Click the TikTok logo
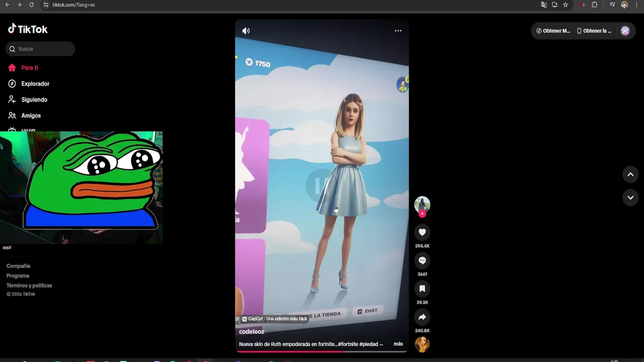Image resolution: width=644 pixels, height=362 pixels. coord(28,29)
